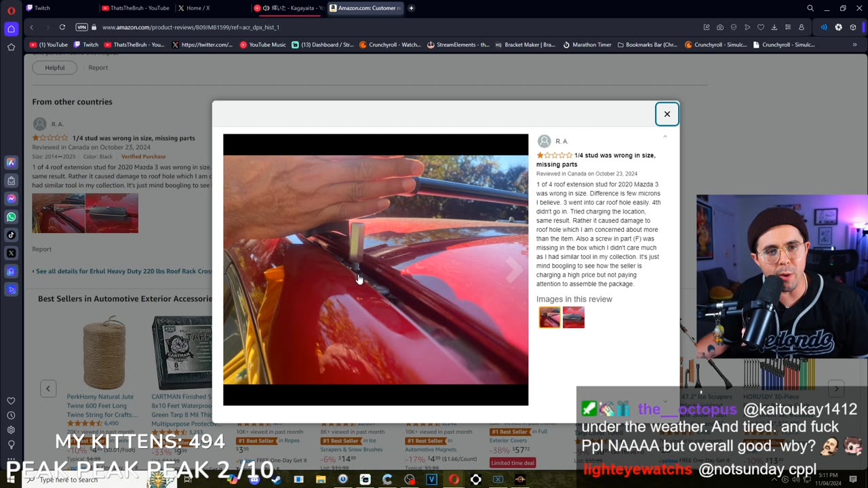Screen dimensions: 868x488
Task: Open the R. A. reviewer profile in popup
Action: (554, 141)
